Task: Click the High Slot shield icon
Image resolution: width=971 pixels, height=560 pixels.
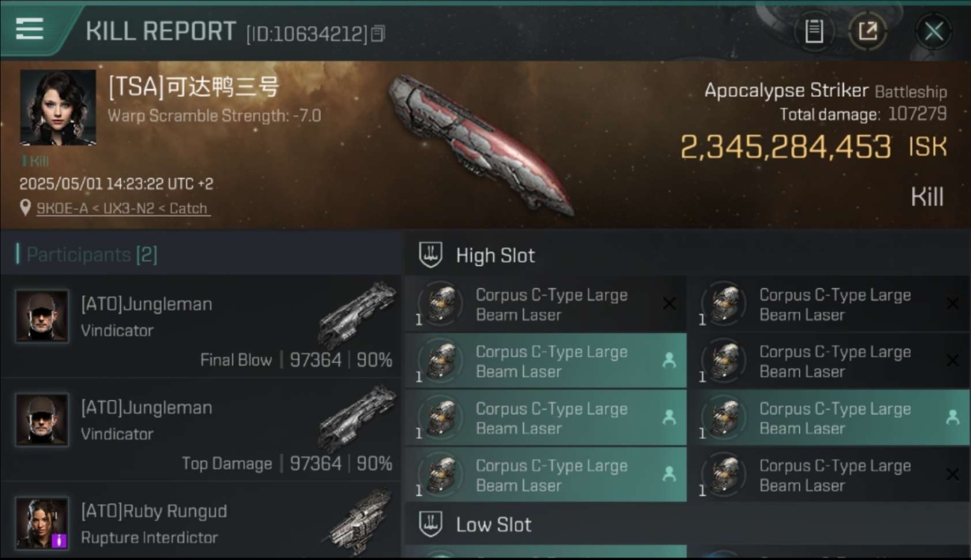Action: (430, 255)
